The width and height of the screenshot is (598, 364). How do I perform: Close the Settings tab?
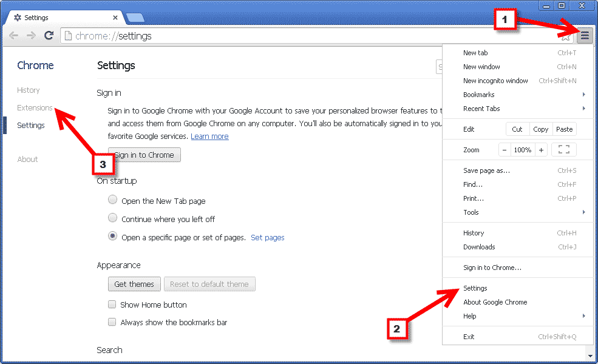pos(115,18)
